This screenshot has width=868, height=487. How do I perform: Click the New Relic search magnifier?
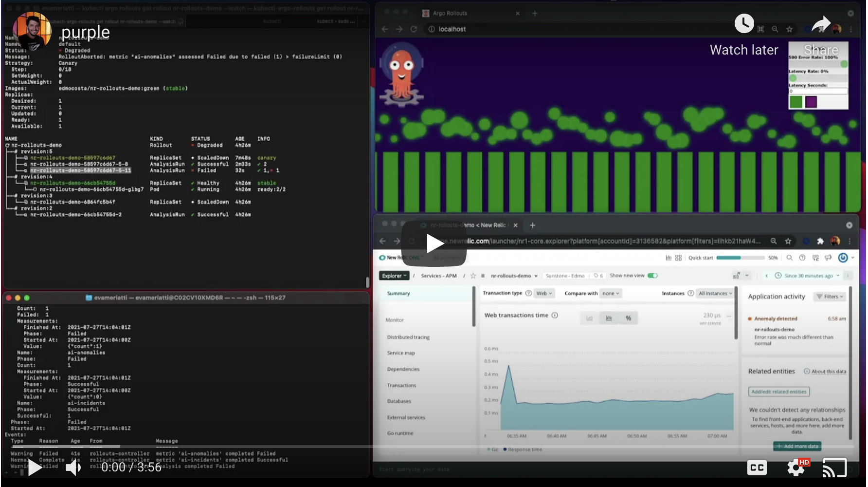[x=789, y=258]
